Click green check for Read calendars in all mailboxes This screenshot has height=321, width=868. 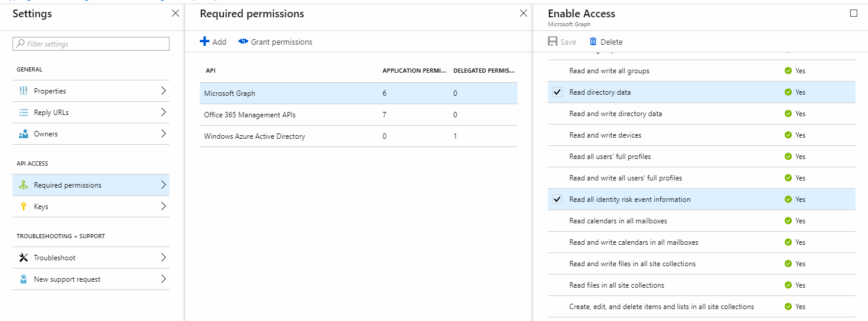tap(788, 221)
